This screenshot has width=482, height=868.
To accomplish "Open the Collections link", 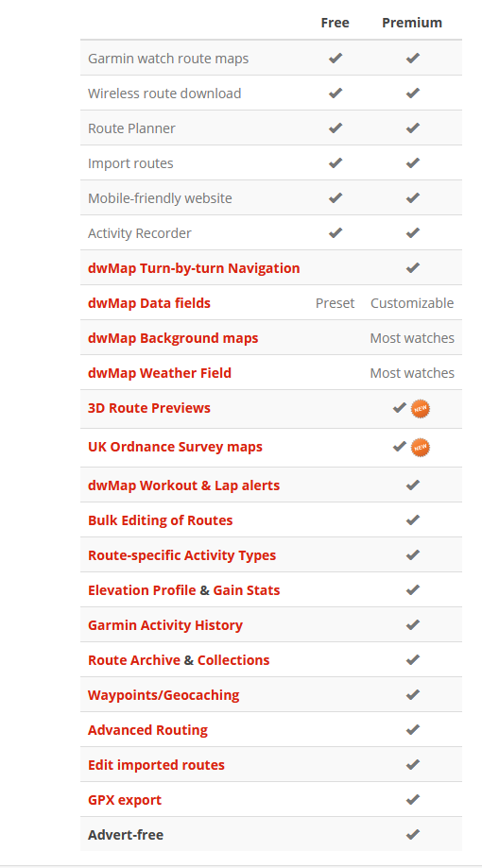I will (x=233, y=660).
